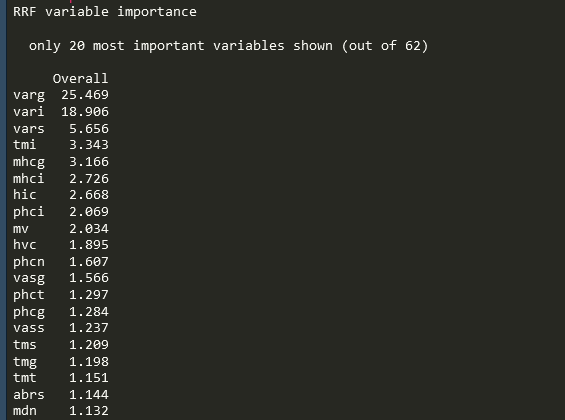Click the vars row value 5.656
Screen dimensions: 565x420
coord(89,129)
